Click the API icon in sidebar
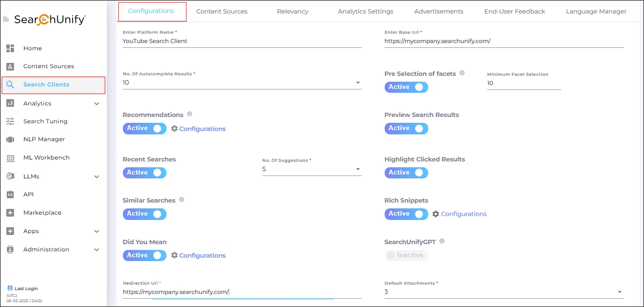 [10, 194]
